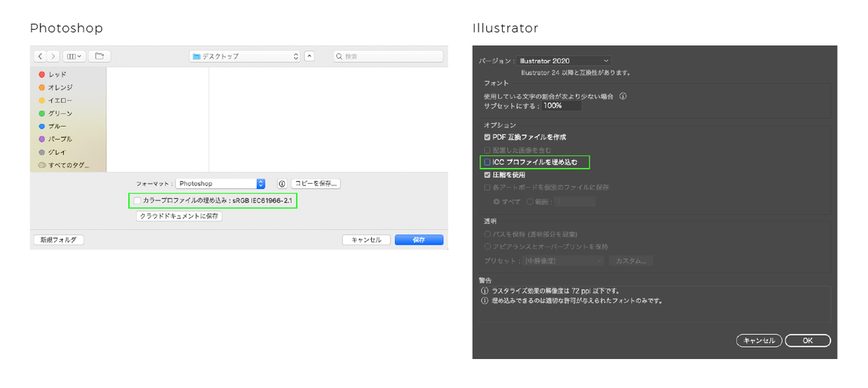868x388 pixels.
Task: Open the デスクトップ location dropdown
Action: pos(244,56)
